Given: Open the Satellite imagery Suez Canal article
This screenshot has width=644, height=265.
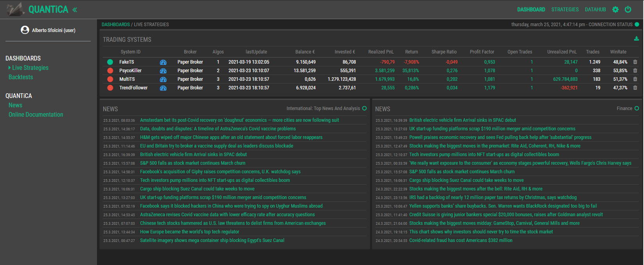Looking at the screenshot, I should [x=212, y=240].
